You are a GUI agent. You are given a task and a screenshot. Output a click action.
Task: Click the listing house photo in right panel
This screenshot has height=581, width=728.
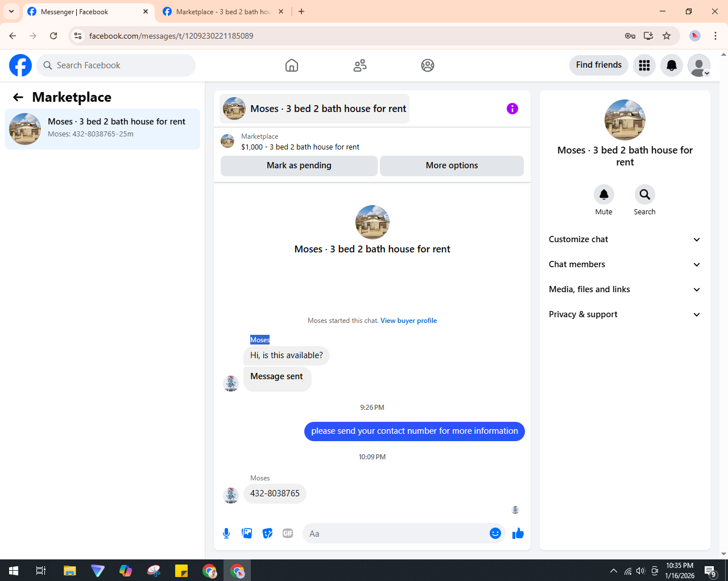pos(625,120)
